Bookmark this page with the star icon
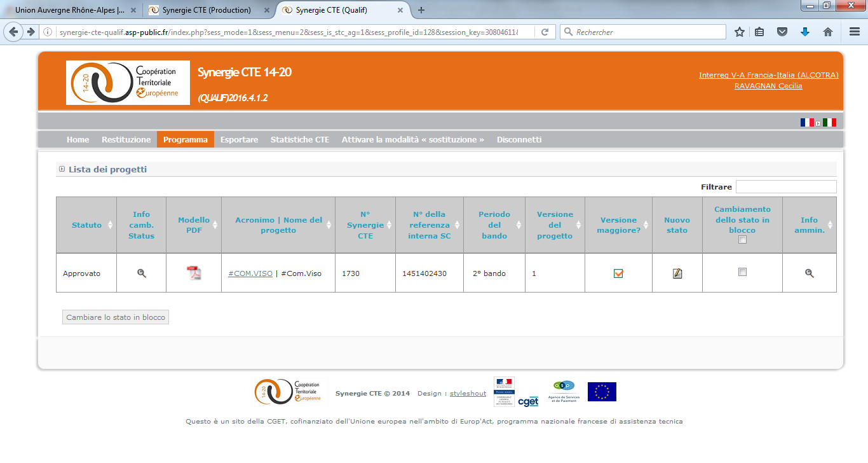 (x=739, y=32)
